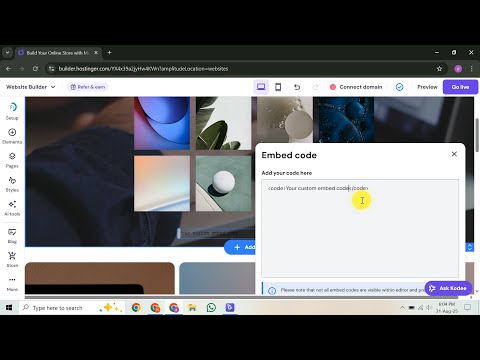Click into the embed code text area
The height and width of the screenshot is (360, 480).
360,228
